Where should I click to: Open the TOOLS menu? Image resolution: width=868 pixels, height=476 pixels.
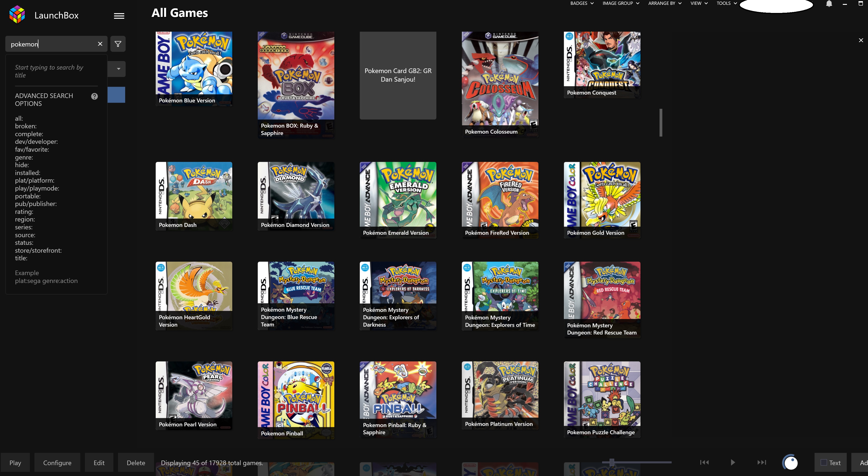(x=727, y=3)
